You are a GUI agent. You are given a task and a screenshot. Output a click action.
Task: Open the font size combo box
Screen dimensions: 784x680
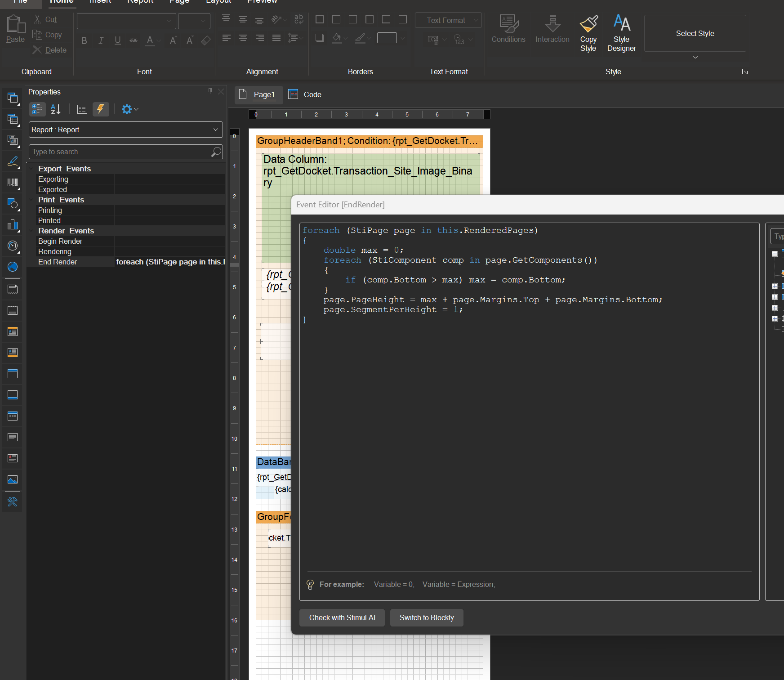click(x=194, y=21)
